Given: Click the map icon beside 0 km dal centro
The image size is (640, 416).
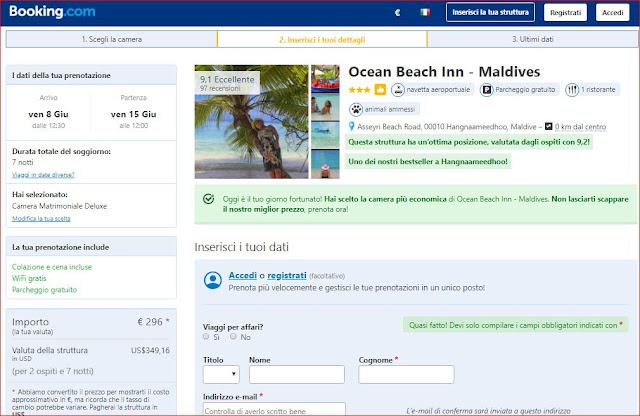Looking at the screenshot, I should click(x=549, y=127).
